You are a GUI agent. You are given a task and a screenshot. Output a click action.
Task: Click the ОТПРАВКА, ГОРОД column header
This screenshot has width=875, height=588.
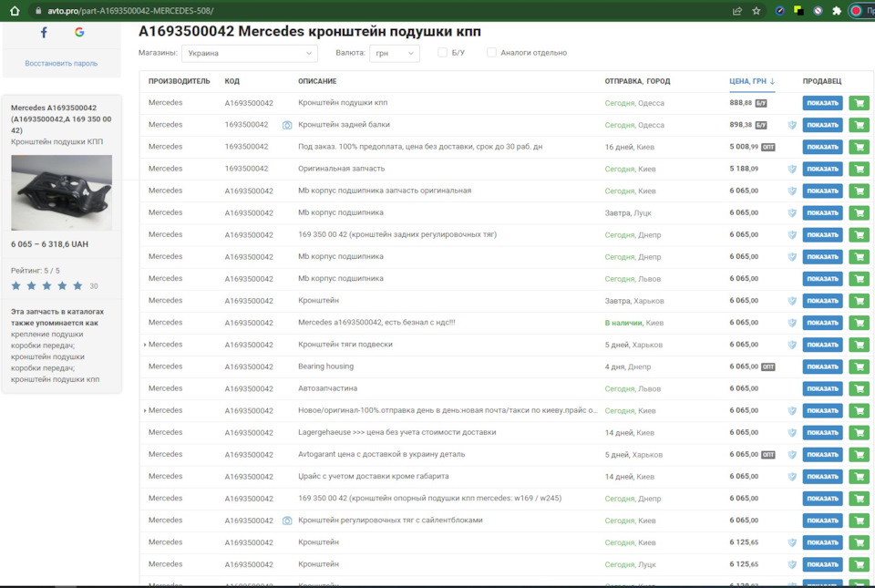tap(637, 81)
